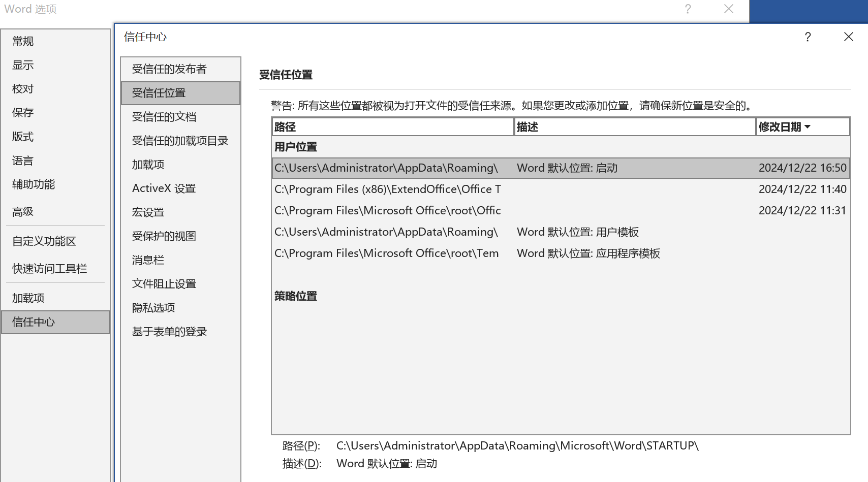Open 版式 options category
The height and width of the screenshot is (482, 868).
click(55, 137)
